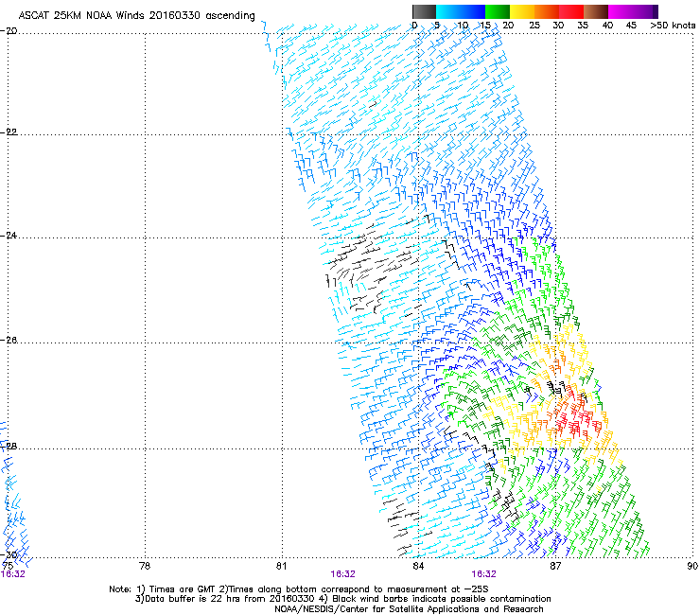Viewport: 700px width, 615px height.
Task: Click the '84' longitude axis label
Action: (x=418, y=566)
